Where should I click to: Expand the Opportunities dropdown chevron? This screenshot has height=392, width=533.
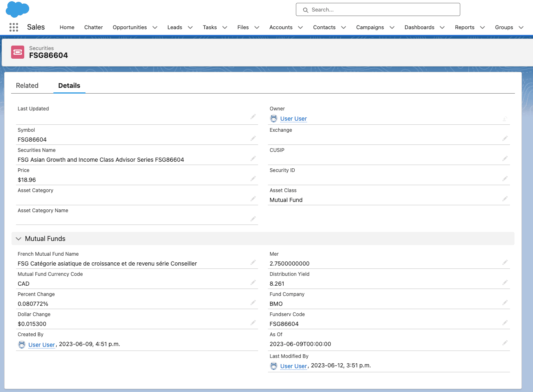coord(155,28)
